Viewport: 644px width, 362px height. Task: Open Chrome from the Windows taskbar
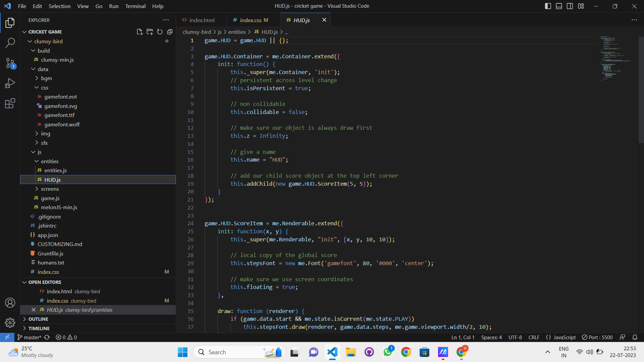click(406, 352)
